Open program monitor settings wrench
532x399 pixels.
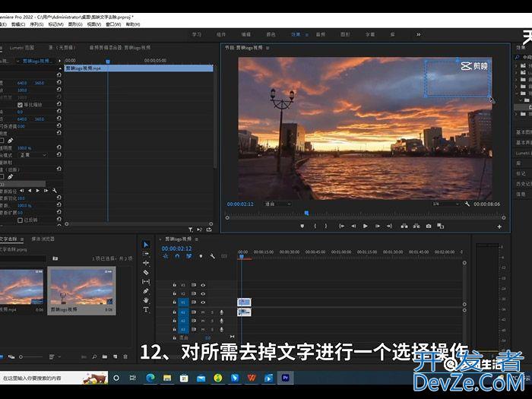click(x=467, y=204)
